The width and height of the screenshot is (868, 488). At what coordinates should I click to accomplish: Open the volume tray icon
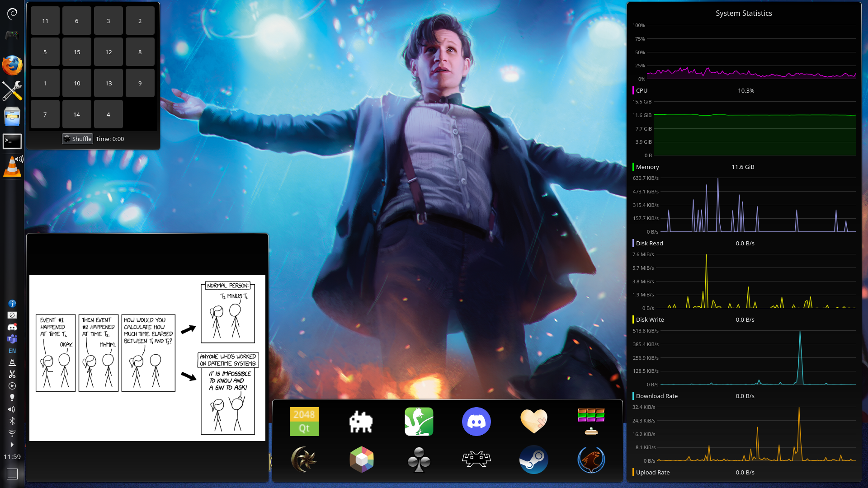point(12,409)
